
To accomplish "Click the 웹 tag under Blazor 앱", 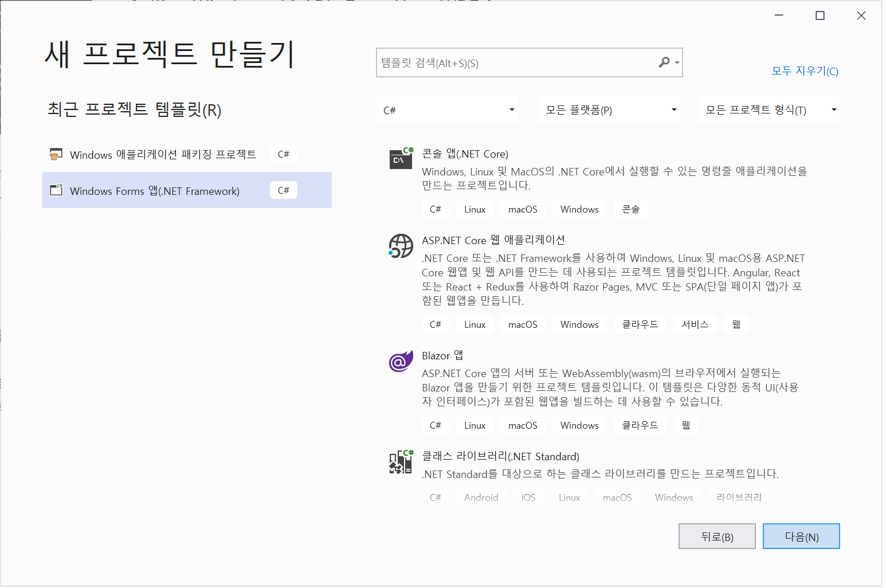I will 686,425.
